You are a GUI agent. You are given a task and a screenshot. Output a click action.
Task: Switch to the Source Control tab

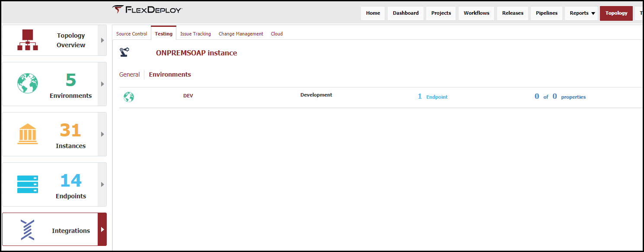coord(132,34)
